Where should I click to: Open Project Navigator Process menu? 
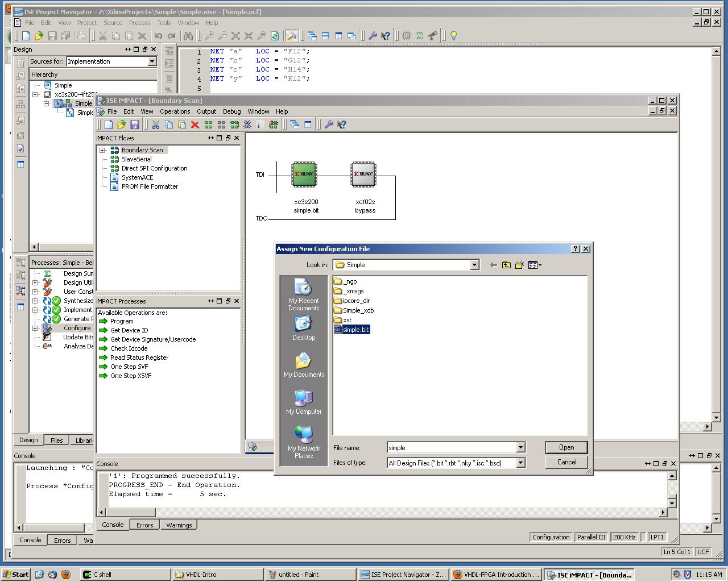139,23
